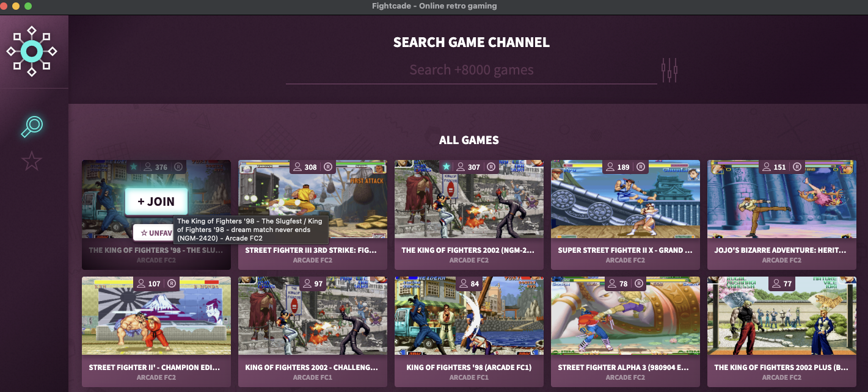The width and height of the screenshot is (868, 392).
Task: Click the player icon next to 78
Action: (613, 283)
